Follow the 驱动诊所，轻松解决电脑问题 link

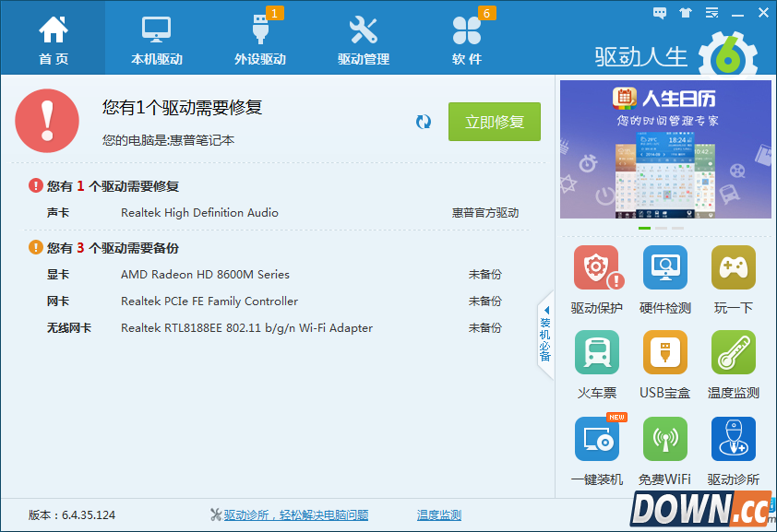pyautogui.click(x=295, y=515)
